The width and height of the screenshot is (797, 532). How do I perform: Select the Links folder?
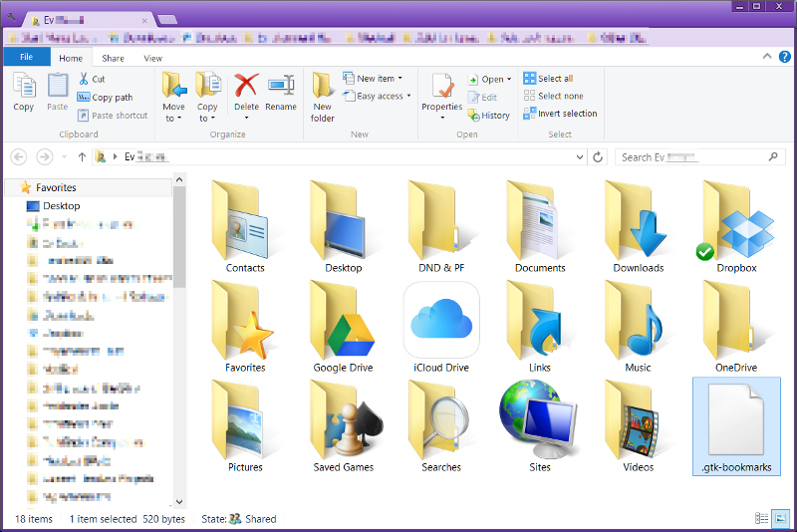540,327
